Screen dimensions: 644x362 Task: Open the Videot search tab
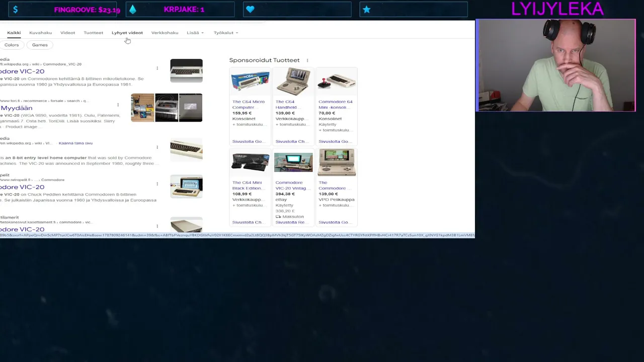67,33
